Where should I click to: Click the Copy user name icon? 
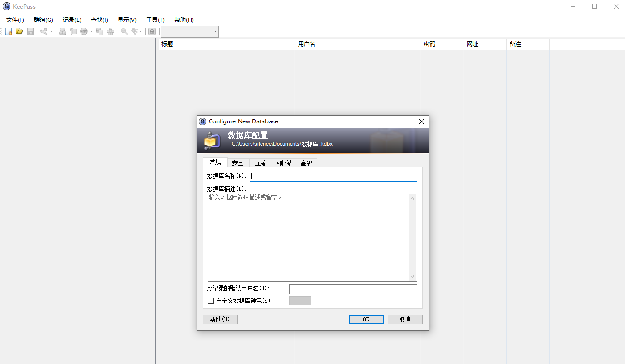pos(62,31)
